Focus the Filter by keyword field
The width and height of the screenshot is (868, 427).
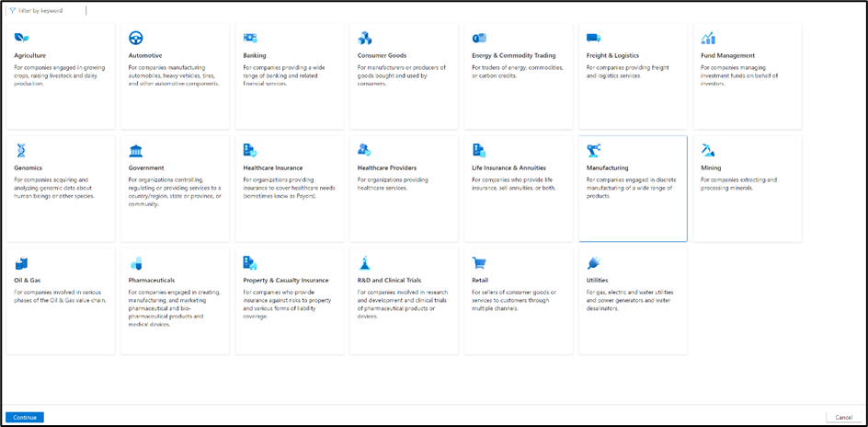coord(46,10)
